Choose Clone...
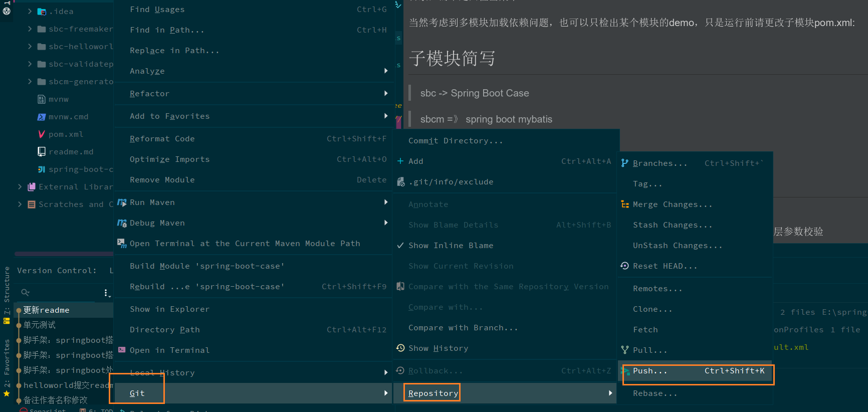 point(695,309)
